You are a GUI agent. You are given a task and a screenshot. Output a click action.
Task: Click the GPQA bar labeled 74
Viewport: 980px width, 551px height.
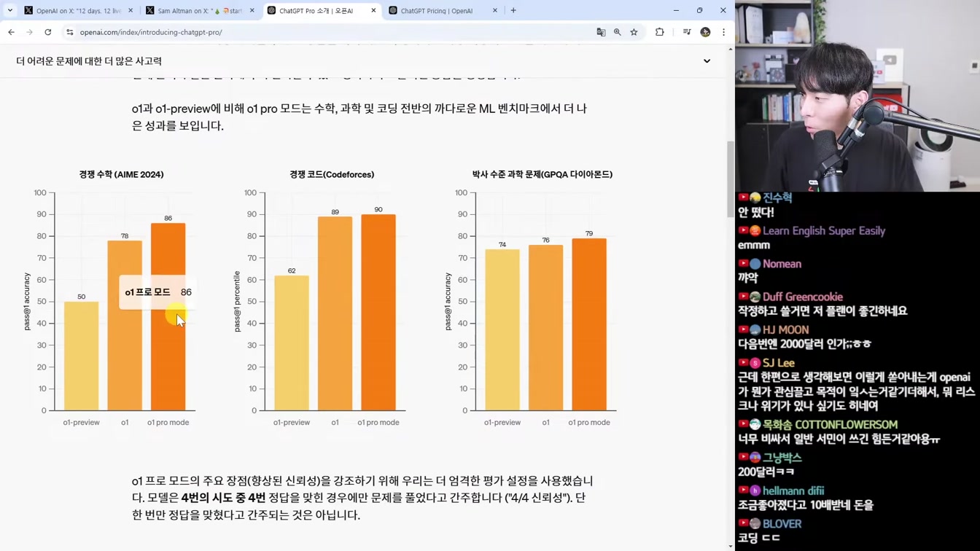502,330
